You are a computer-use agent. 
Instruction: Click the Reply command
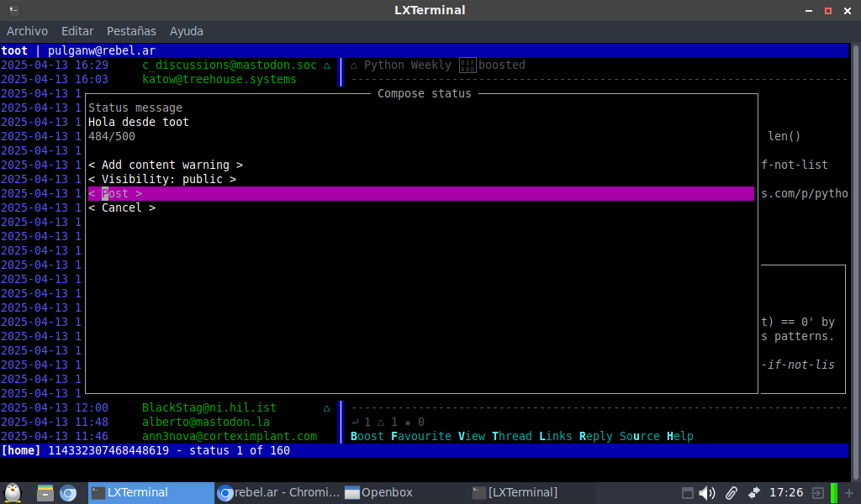coord(596,437)
